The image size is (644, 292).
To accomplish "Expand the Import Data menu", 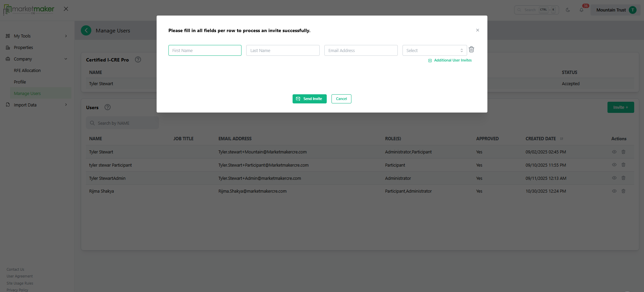I will [x=36, y=105].
